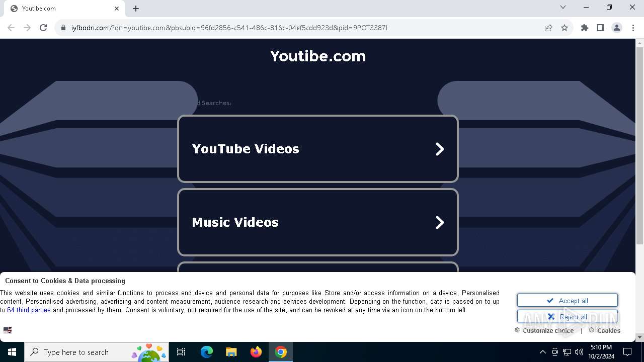Open Windows Start menu
The height and width of the screenshot is (362, 644).
point(12,352)
